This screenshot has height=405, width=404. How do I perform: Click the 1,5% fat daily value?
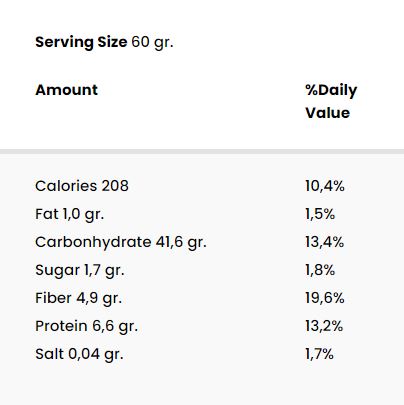[320, 214]
